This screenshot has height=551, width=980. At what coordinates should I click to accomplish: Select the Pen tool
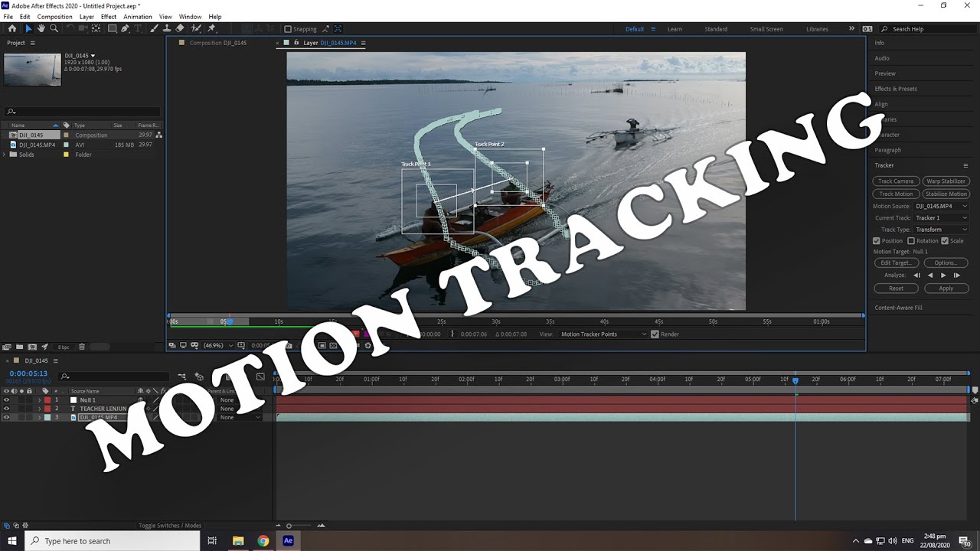coord(125,28)
